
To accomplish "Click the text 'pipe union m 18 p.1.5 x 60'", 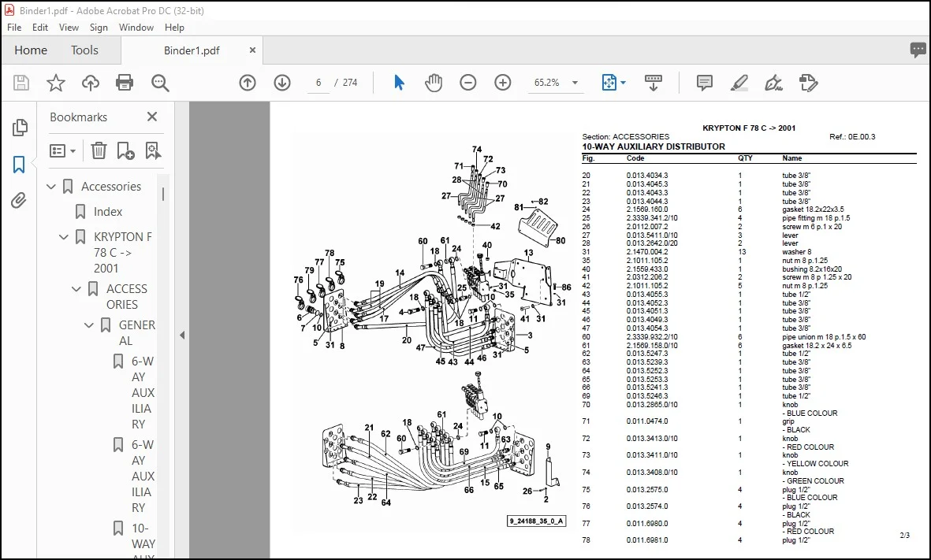I will pyautogui.click(x=824, y=337).
